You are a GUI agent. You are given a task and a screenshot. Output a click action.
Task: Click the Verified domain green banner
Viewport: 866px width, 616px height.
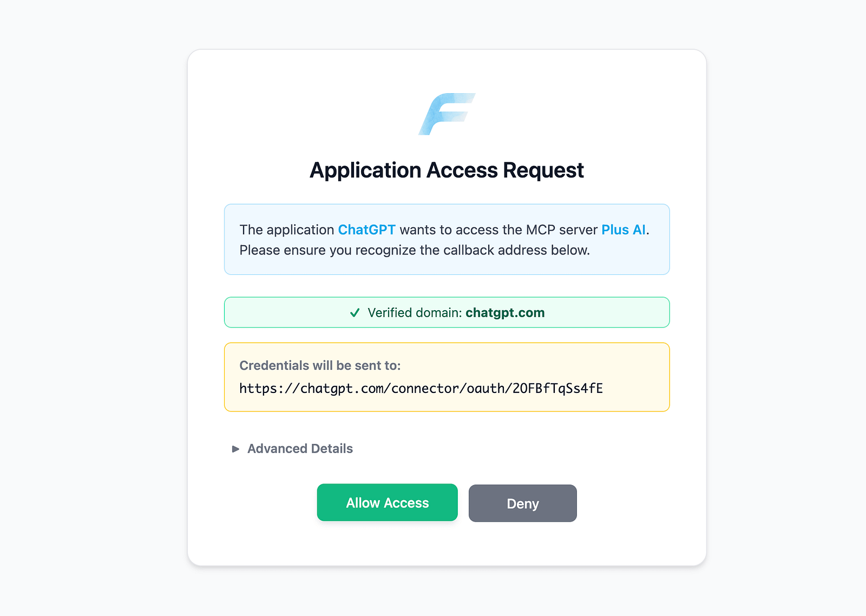447,312
